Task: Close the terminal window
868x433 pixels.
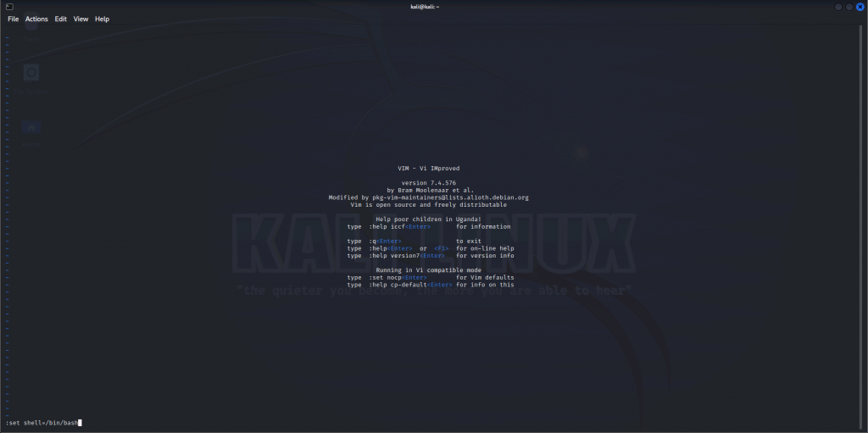Action: (860, 7)
